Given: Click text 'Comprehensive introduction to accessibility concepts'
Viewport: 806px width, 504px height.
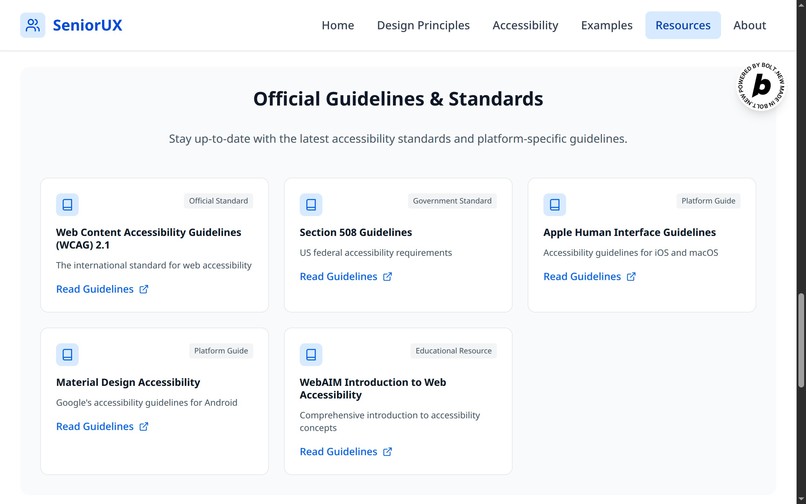Looking at the screenshot, I should tap(390, 422).
